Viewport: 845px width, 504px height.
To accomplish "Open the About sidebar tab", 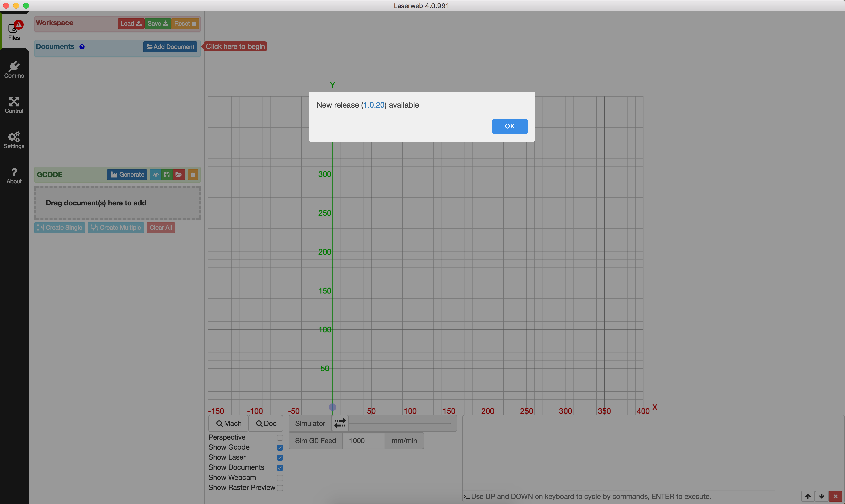I will coord(14,175).
